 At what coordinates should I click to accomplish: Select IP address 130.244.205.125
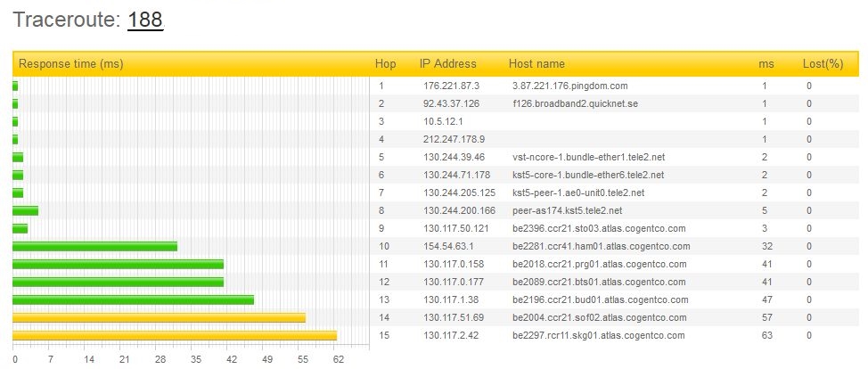pos(460,193)
